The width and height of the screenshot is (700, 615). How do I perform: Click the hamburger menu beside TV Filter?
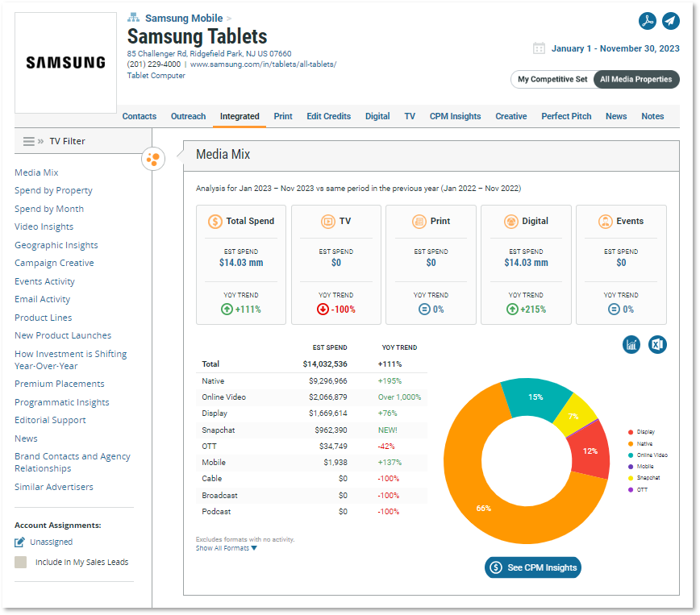tap(28, 141)
